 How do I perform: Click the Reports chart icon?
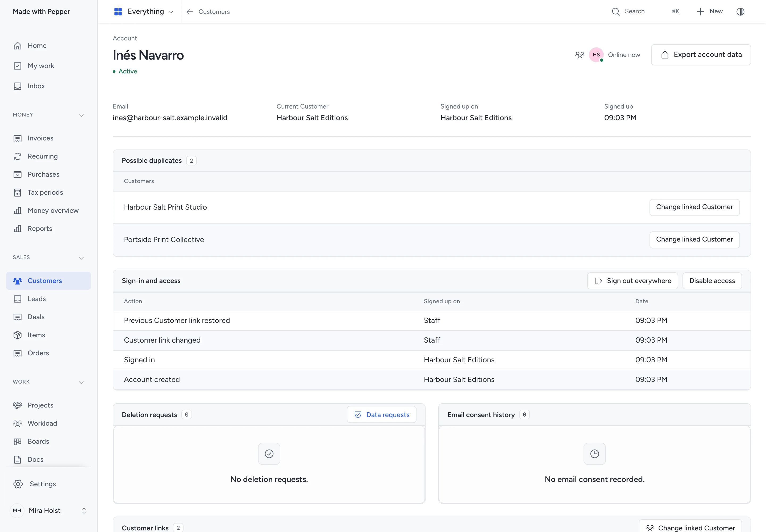(x=18, y=229)
